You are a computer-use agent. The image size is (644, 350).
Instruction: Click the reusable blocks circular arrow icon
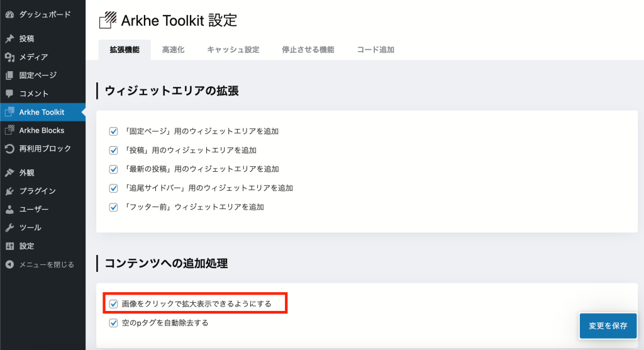tap(9, 149)
